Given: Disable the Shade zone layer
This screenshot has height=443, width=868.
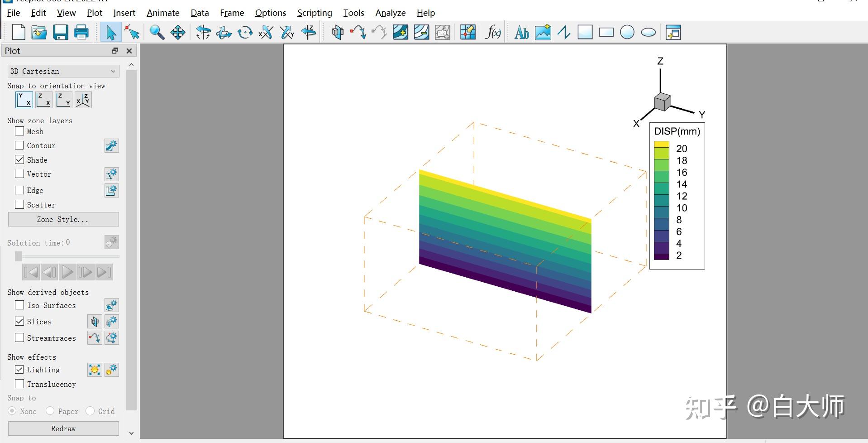Looking at the screenshot, I should coord(19,159).
